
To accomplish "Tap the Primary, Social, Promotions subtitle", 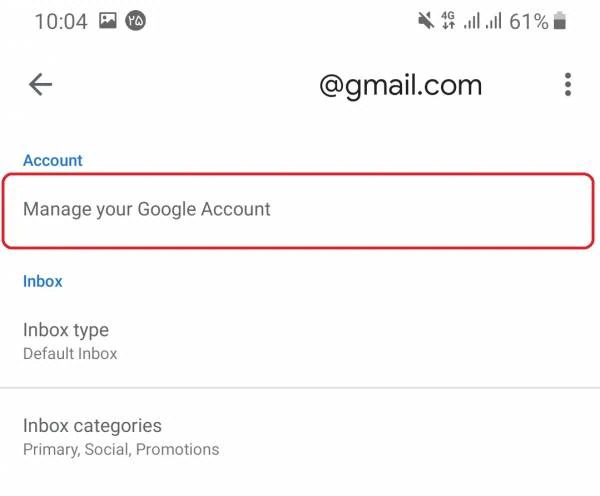I will click(121, 450).
